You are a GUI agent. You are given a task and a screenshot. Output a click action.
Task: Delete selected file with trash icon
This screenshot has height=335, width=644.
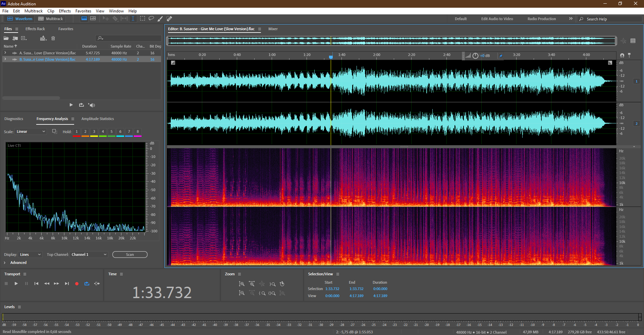coord(53,38)
